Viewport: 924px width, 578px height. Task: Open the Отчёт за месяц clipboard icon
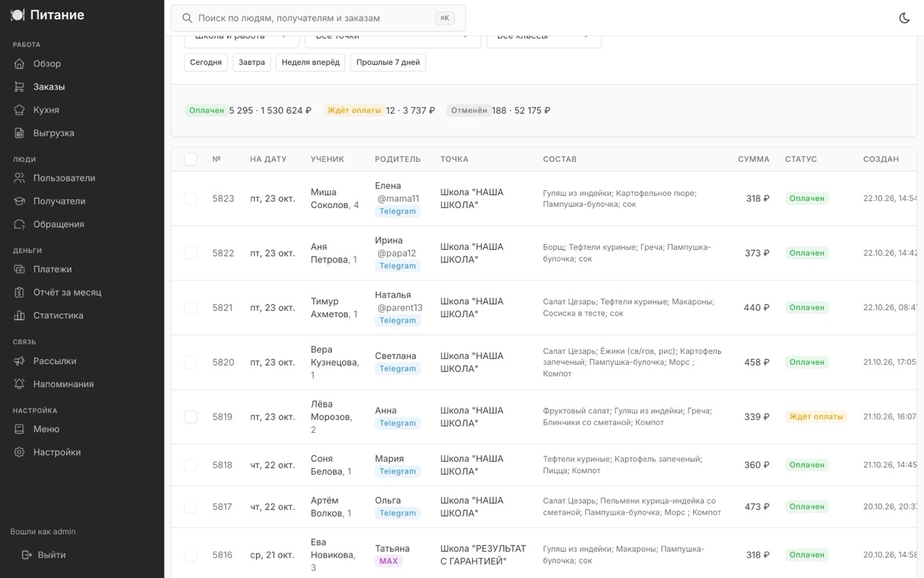[x=19, y=292]
